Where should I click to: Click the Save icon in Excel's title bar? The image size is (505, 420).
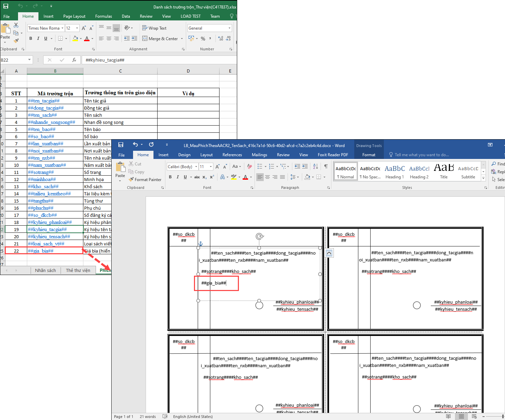pyautogui.click(x=6, y=6)
